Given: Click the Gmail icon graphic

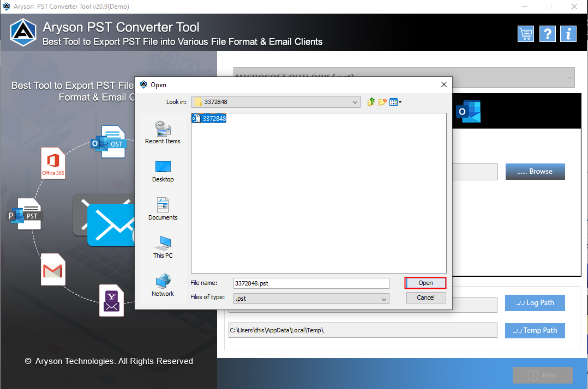Looking at the screenshot, I should [x=53, y=270].
